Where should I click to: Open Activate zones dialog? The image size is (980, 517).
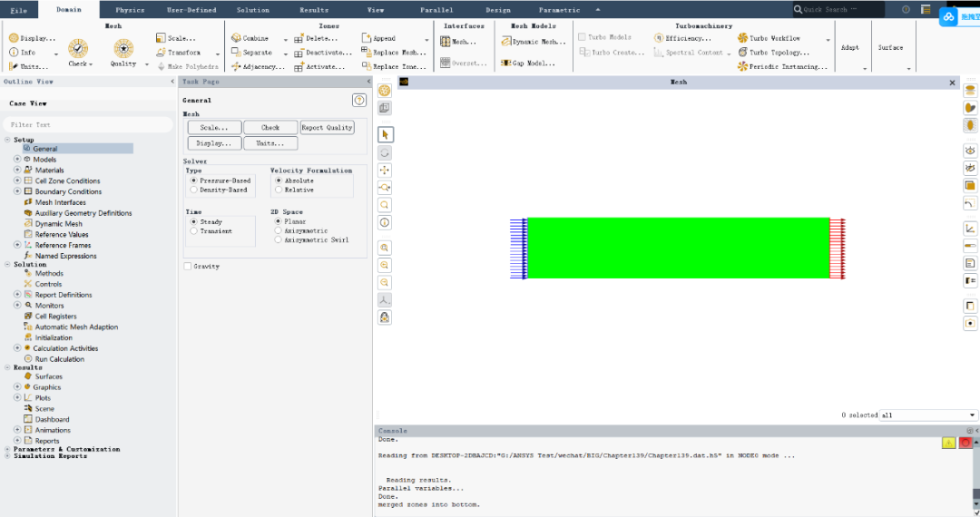tap(319, 67)
